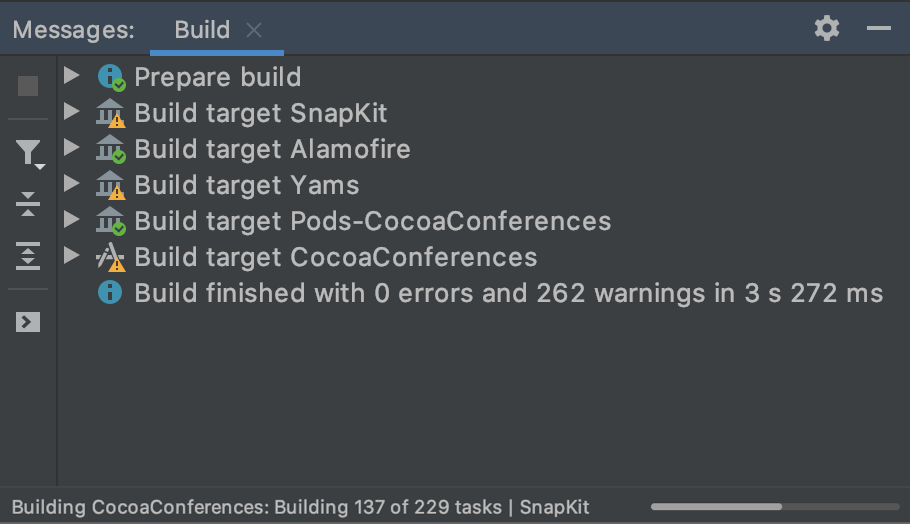Click the Stop build square icon

[28, 86]
